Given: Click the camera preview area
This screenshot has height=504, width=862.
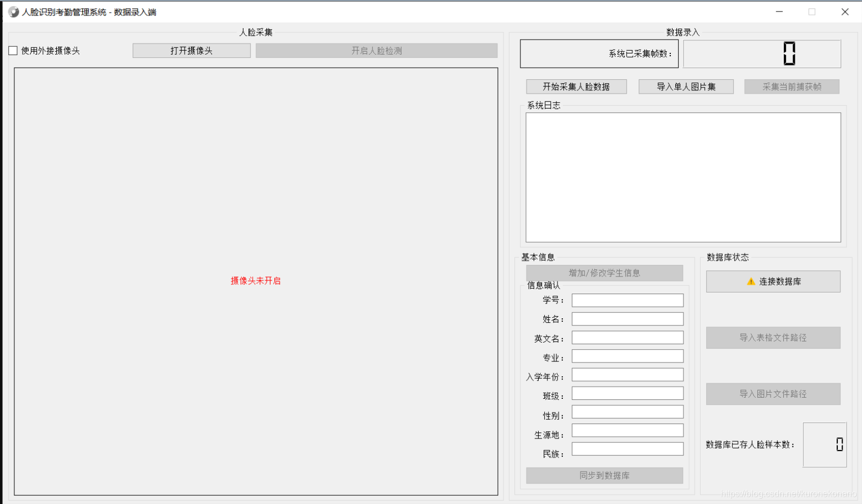Looking at the screenshot, I should tap(256, 281).
